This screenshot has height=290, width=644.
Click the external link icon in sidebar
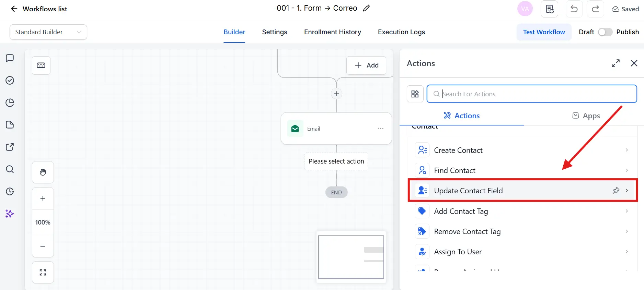10,147
